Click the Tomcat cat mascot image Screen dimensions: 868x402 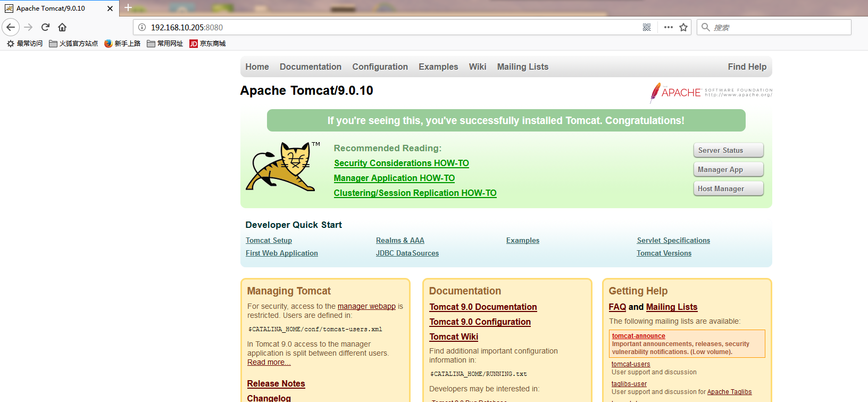(282, 166)
